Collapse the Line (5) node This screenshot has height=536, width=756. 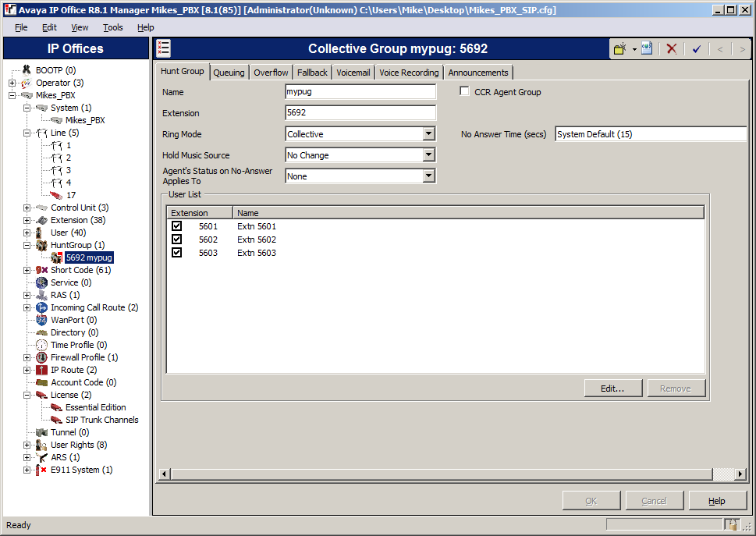click(27, 133)
